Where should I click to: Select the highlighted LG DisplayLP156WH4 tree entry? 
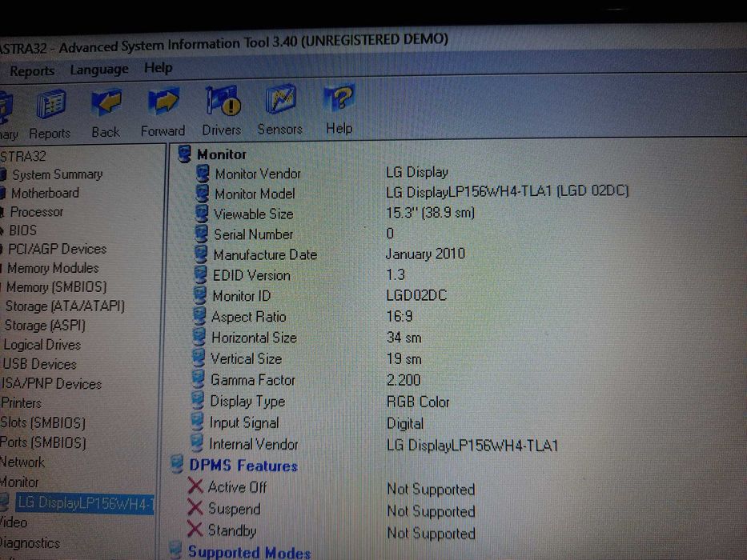click(x=86, y=503)
